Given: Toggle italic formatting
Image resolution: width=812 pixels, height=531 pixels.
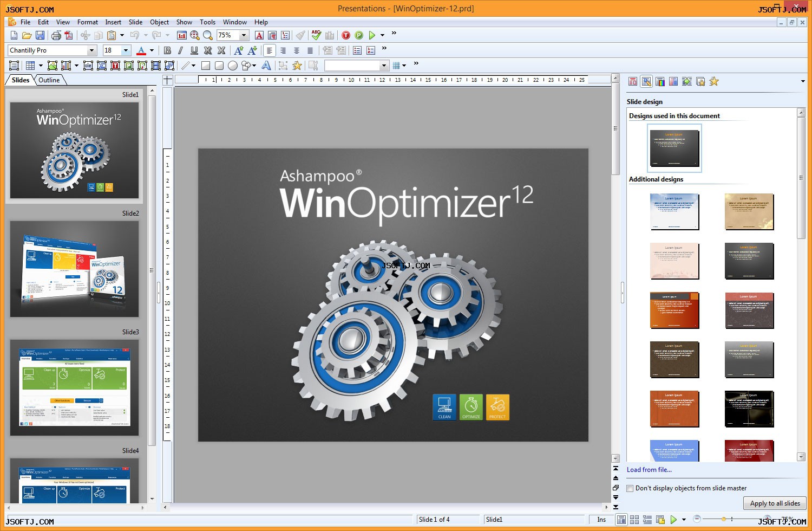Looking at the screenshot, I should [x=180, y=50].
